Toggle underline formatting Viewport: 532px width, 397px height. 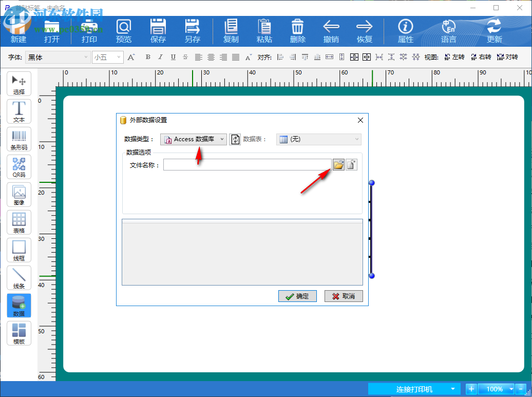click(x=173, y=57)
